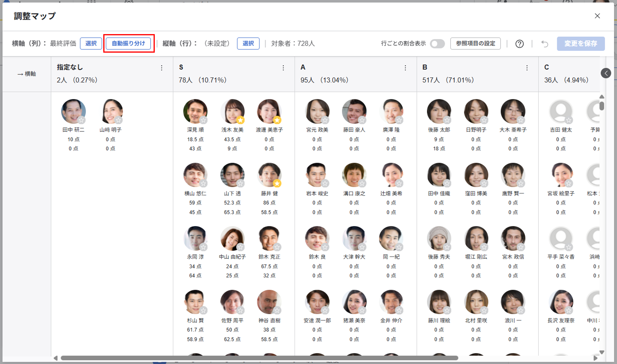Viewport: 617px width, 364px height.
Task: Open the 参照項目の設定 settings
Action: point(475,43)
